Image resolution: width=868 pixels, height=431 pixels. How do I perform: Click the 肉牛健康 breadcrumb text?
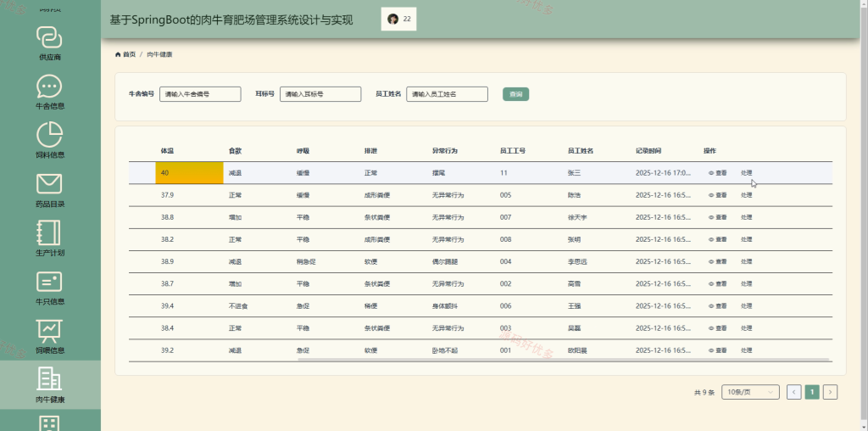pyautogui.click(x=159, y=54)
